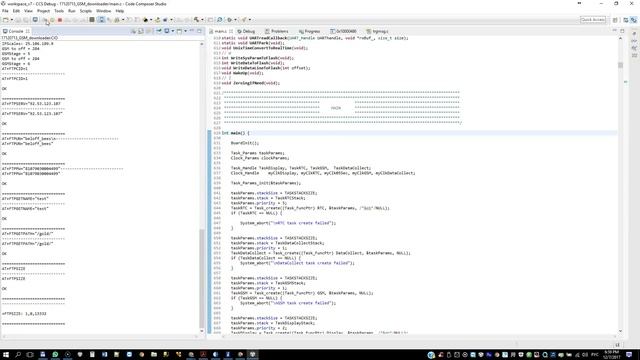The image size is (640, 360).
Task: Open the File menu
Action: [x=5, y=11]
